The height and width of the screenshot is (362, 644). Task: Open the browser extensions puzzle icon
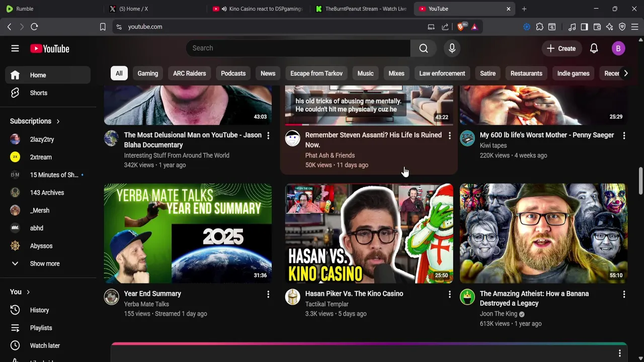tap(539, 27)
